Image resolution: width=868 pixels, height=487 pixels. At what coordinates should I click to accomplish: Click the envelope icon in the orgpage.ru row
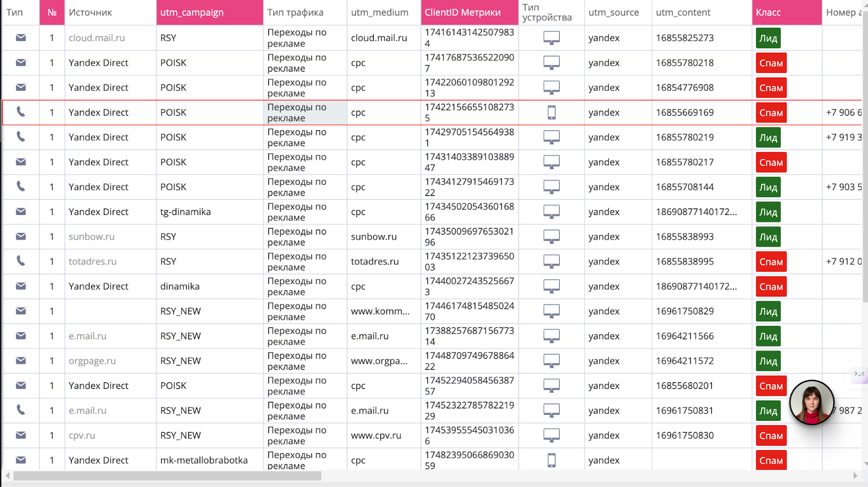point(21,361)
